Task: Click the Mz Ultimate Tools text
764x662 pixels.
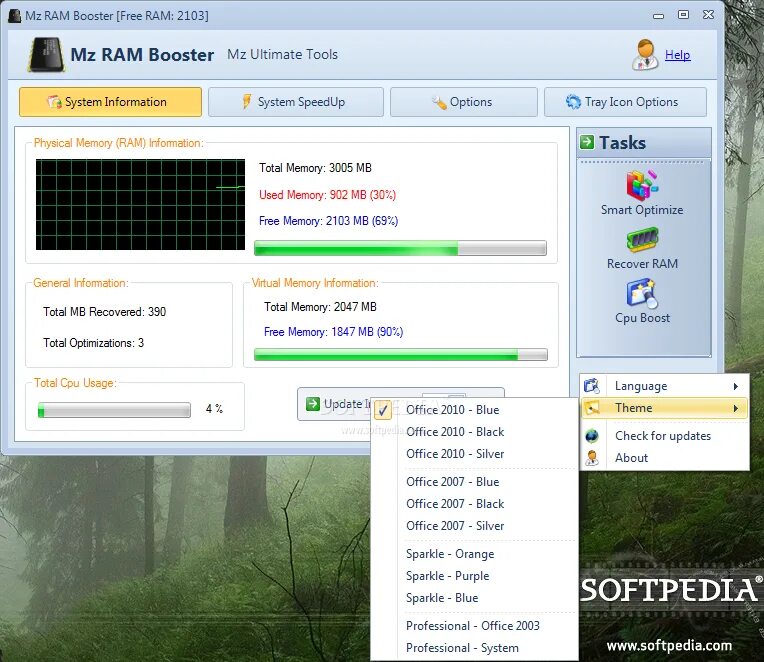Action: [282, 54]
